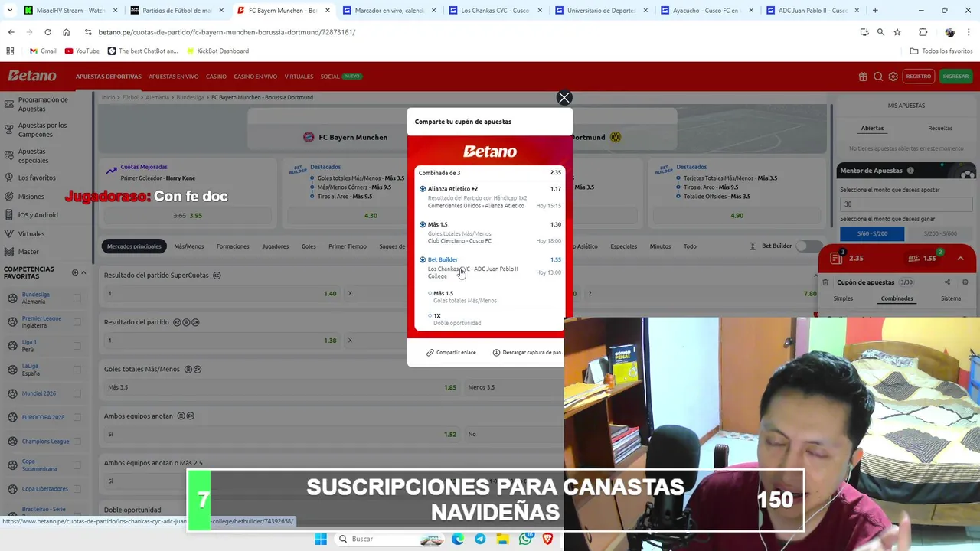This screenshot has width=980, height=551.
Task: Click Compartir enlace in the share dialog
Action: tap(451, 353)
